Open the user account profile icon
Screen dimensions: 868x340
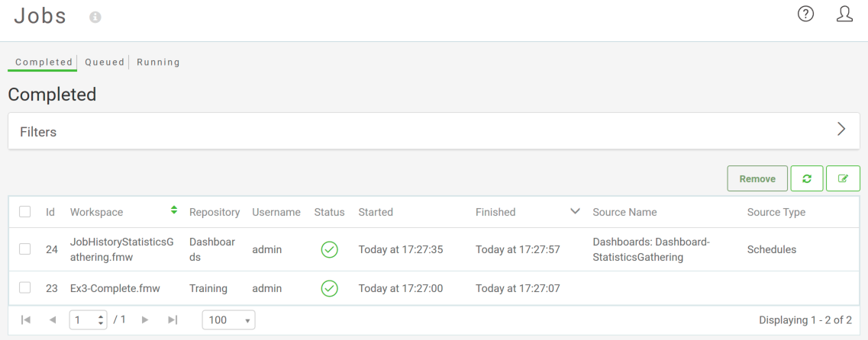click(x=844, y=14)
